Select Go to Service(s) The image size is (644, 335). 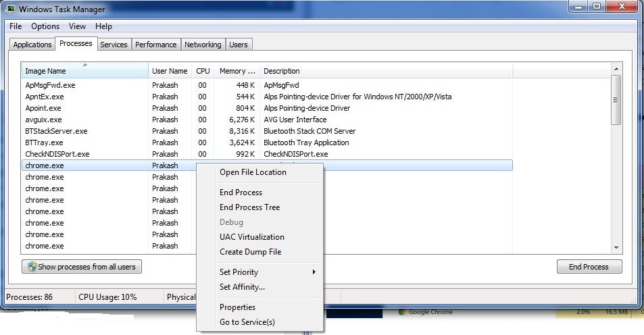(260, 322)
